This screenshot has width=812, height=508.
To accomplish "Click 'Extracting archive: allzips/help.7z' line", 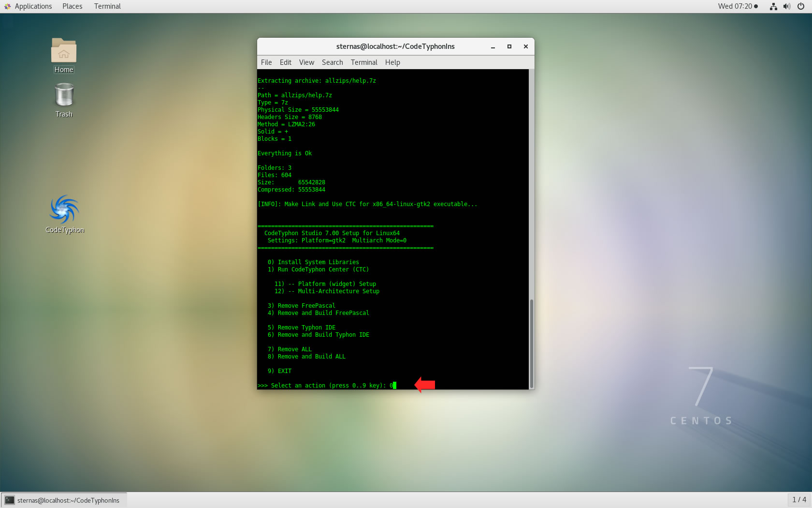I will [317, 81].
